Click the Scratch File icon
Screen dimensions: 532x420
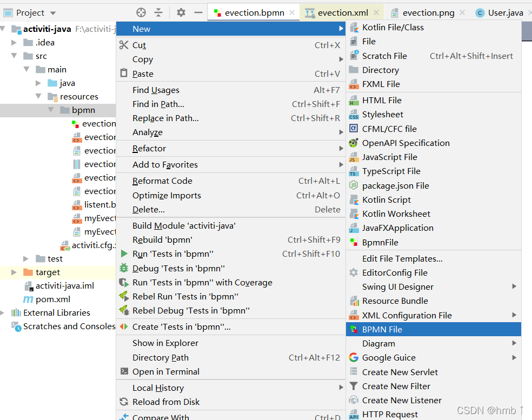coord(354,55)
